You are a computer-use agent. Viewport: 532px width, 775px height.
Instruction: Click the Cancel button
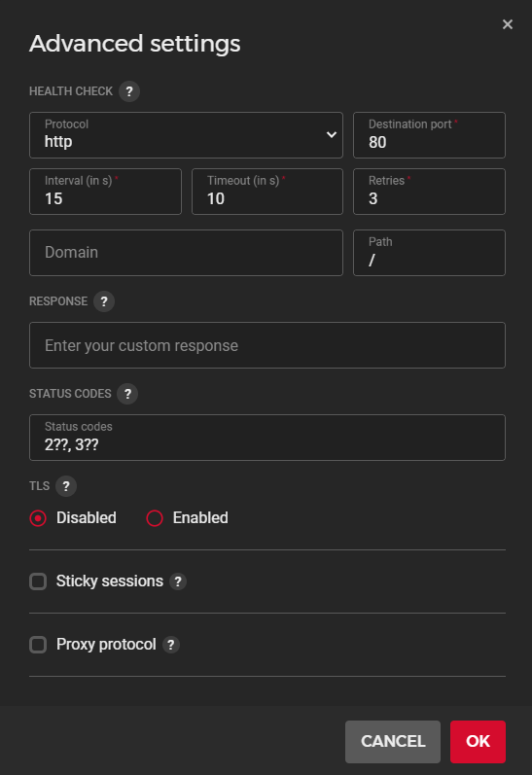(x=393, y=741)
